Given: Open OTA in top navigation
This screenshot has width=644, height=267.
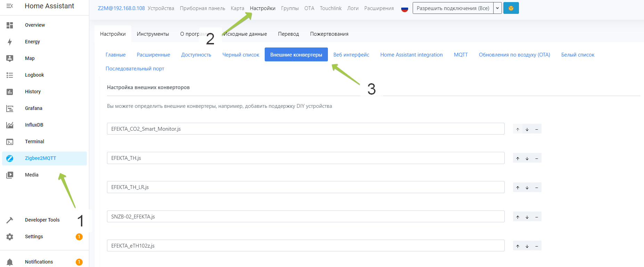Looking at the screenshot, I should click(309, 8).
